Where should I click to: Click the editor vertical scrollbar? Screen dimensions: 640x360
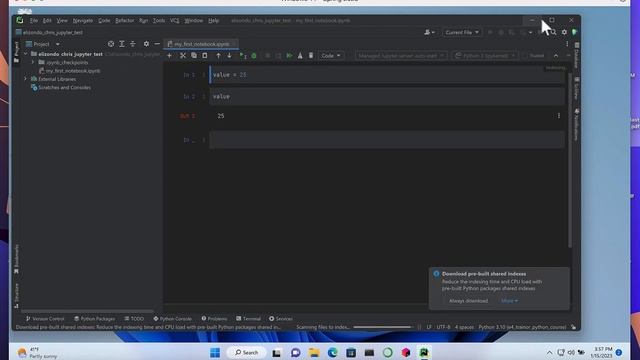[570, 159]
